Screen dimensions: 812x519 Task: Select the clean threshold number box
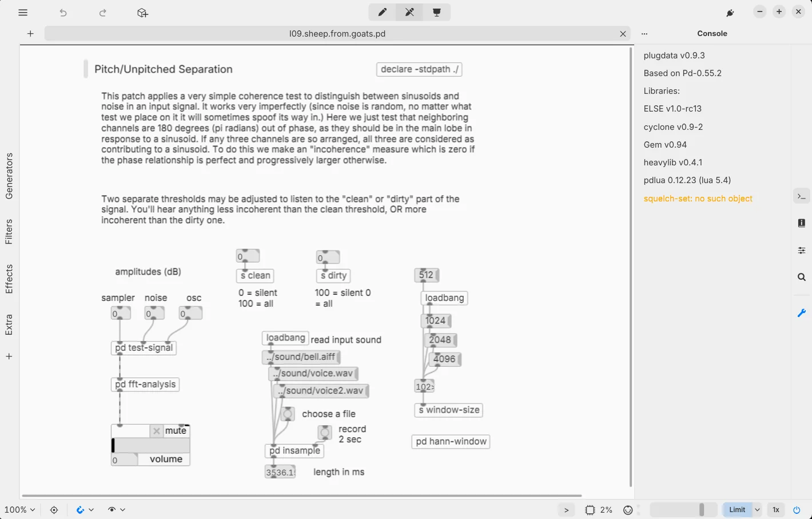tap(248, 256)
